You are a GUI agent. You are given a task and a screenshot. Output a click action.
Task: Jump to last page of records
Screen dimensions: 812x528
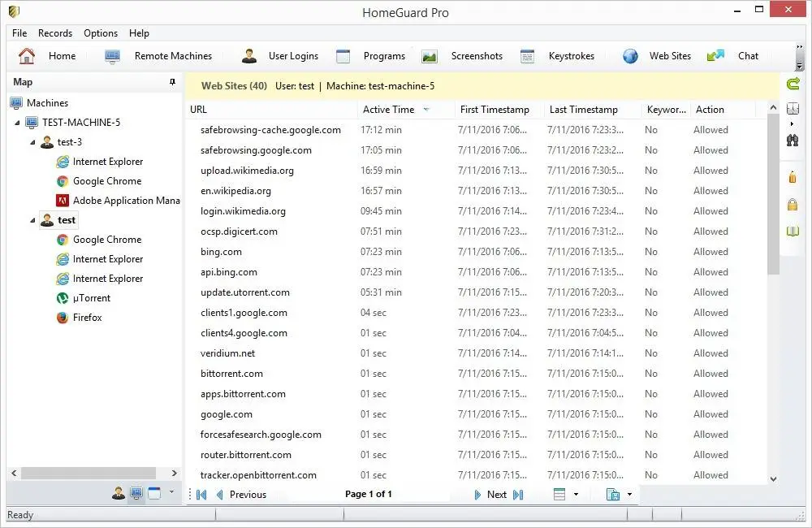(x=518, y=495)
